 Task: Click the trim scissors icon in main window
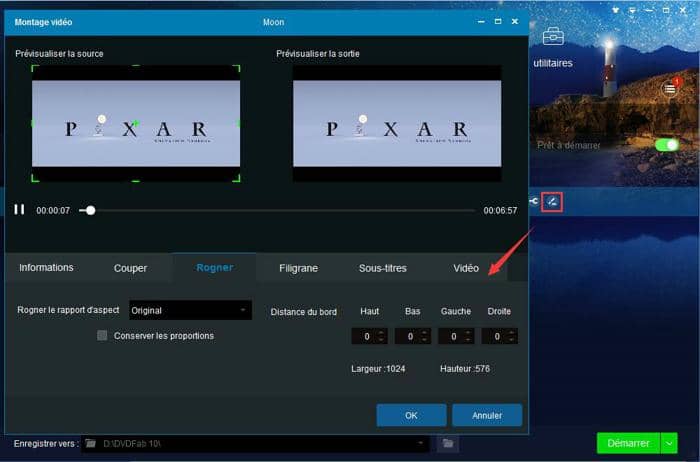534,201
